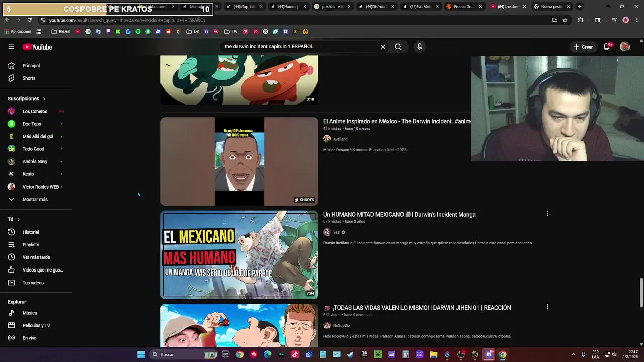Visit the Avellano channel link
This screenshot has height=362, width=644.
tap(340, 139)
